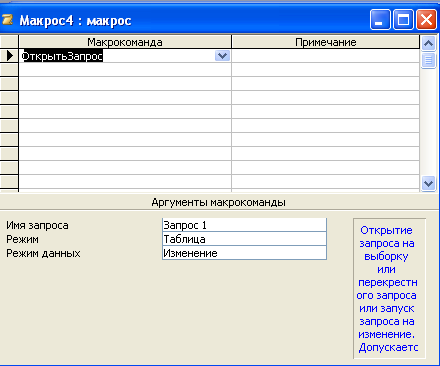The width and height of the screenshot is (440, 366).
Task: Click the Примечание column header
Action: pos(326,42)
